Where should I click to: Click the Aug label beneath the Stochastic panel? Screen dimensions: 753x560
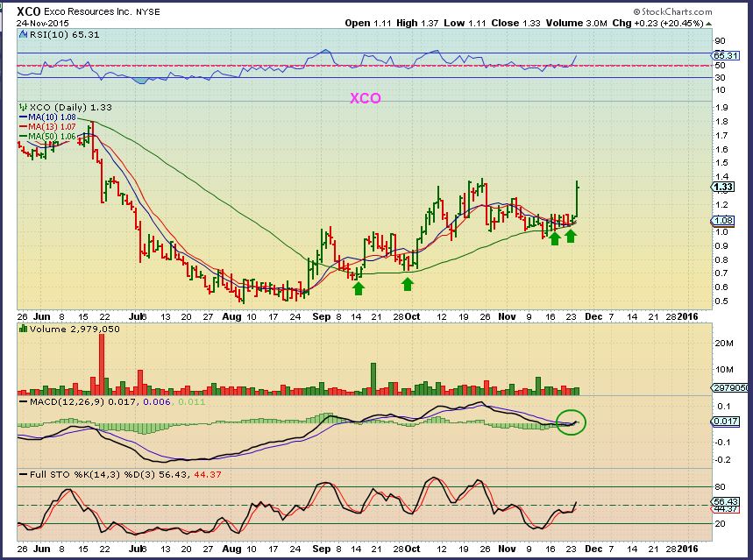coord(232,549)
